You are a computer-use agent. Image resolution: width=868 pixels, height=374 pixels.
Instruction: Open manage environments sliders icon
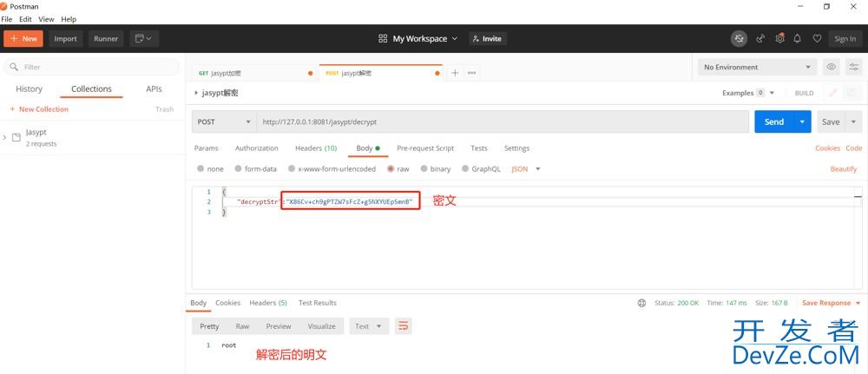pos(854,67)
